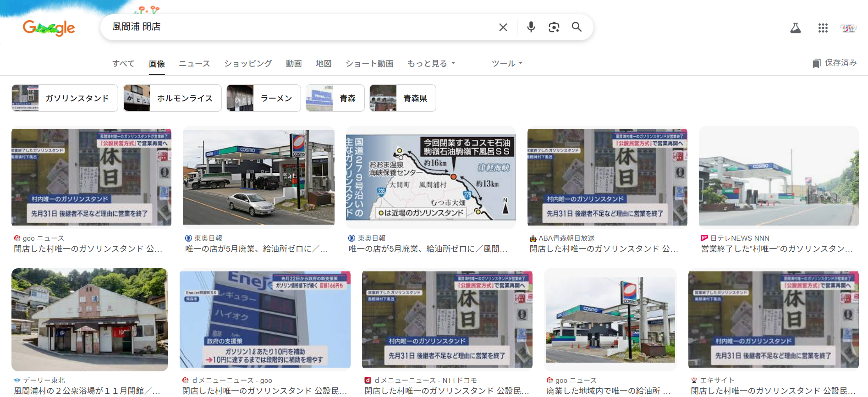Open ABA title 閉店した村唯一のガソリンスタンド
The width and height of the screenshot is (868, 397).
point(604,249)
